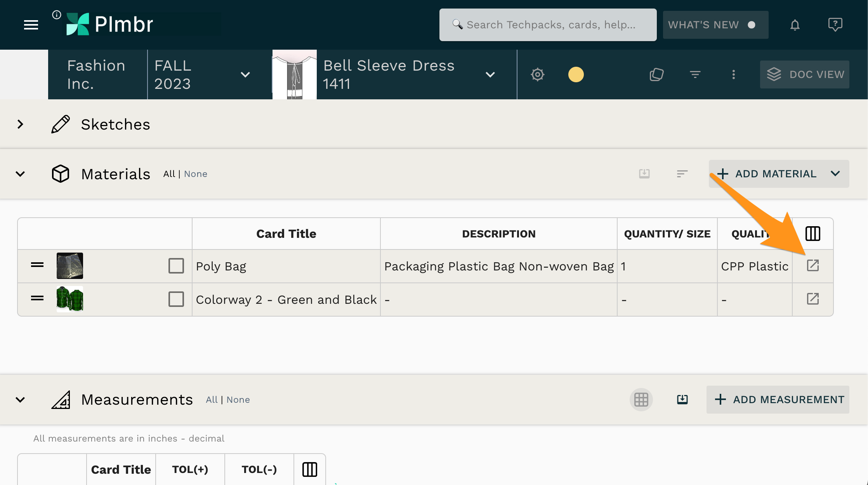Click Materials column chooser icon
Screen dimensions: 868x485
[x=812, y=234]
